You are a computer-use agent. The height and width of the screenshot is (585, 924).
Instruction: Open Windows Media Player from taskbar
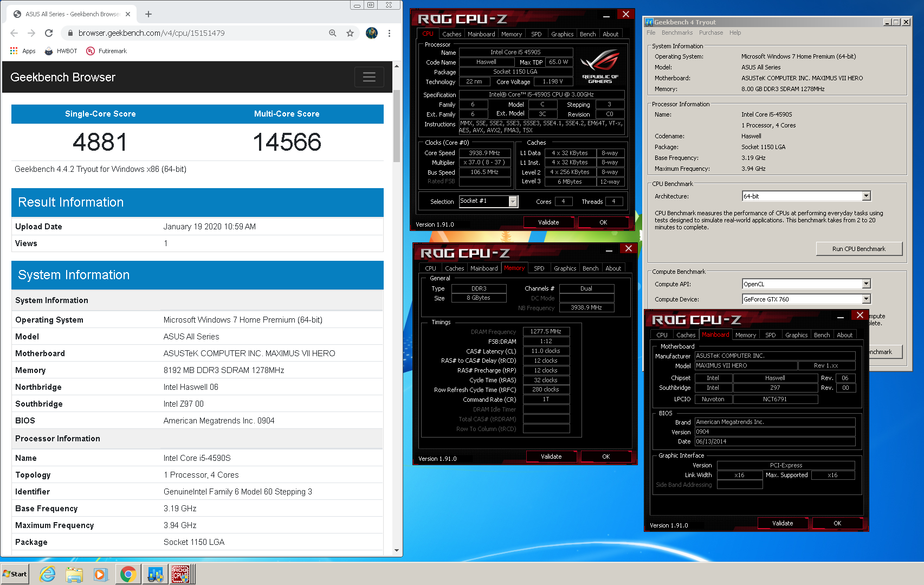tap(101, 574)
